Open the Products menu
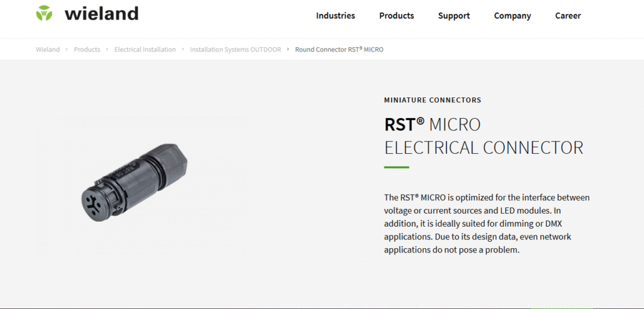The width and height of the screenshot is (644, 309). [397, 16]
